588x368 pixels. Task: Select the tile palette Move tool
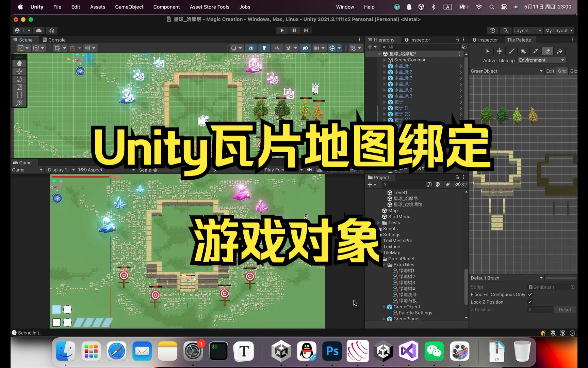coord(500,51)
